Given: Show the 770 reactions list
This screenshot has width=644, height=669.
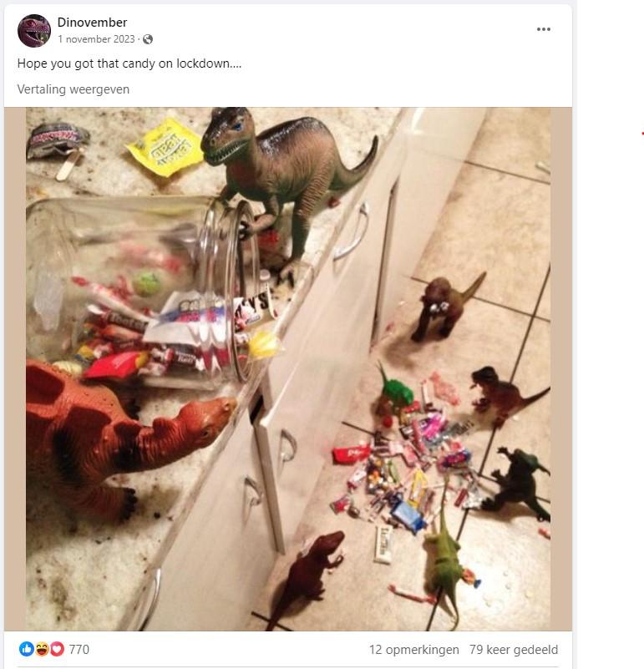Looking at the screenshot, I should (x=79, y=649).
